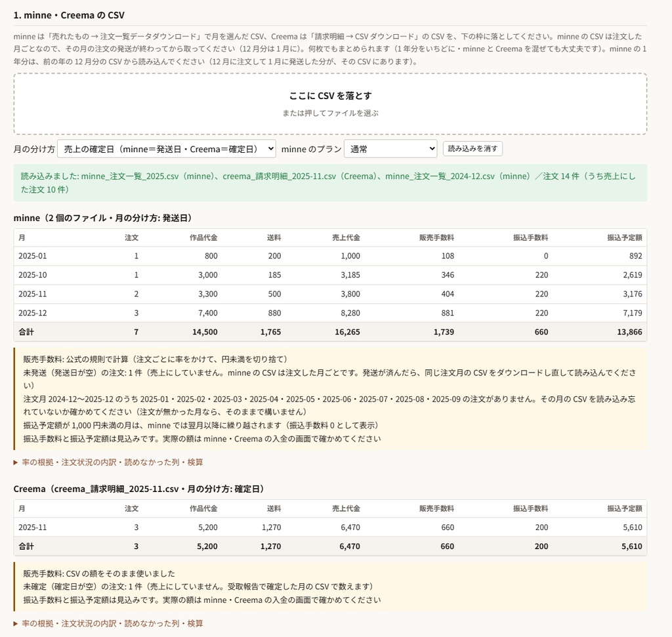This screenshot has width=672, height=637.
Task: Click the 販売手数料: 公式の規則で計算 note
Action: tap(155, 360)
